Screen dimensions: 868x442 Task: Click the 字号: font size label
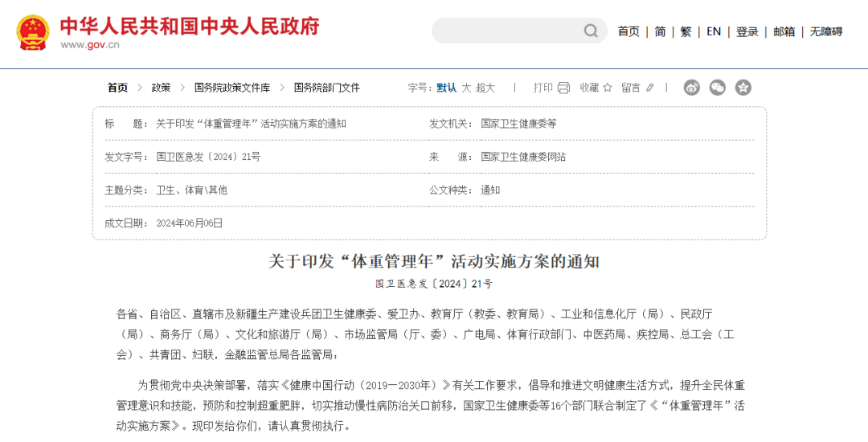click(x=420, y=88)
